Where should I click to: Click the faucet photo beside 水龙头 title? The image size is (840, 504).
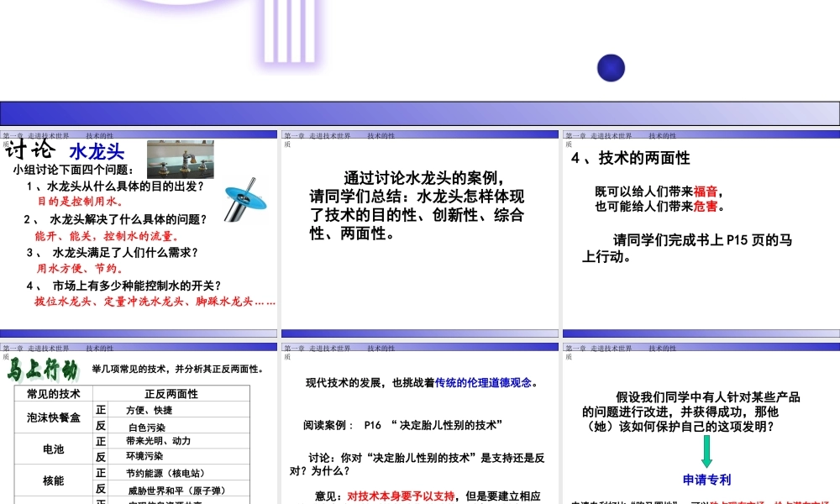pyautogui.click(x=180, y=159)
